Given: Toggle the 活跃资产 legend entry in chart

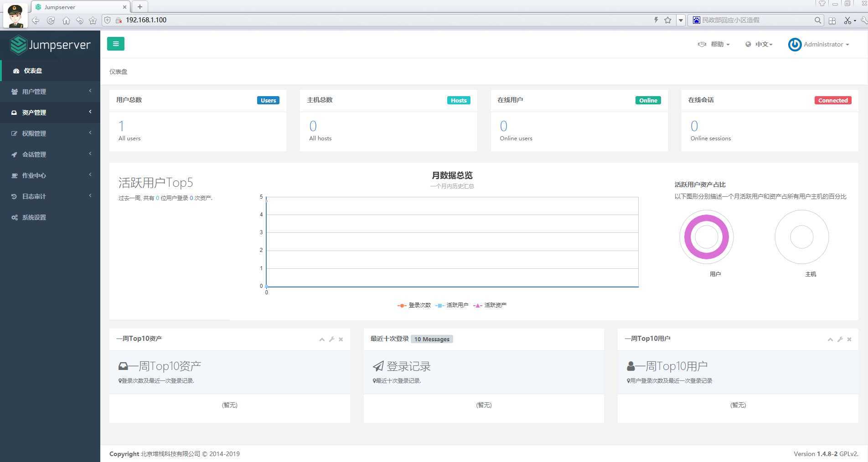Looking at the screenshot, I should 490,305.
